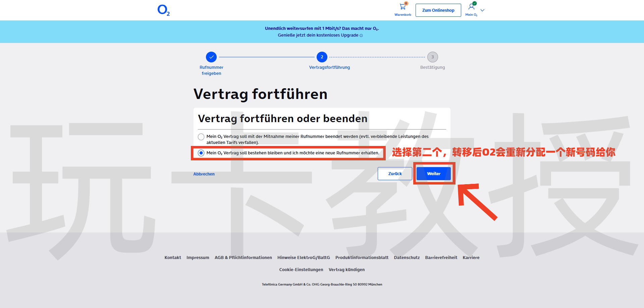Click the Vertrag fortführen oder beenden heading
This screenshot has height=308, width=644.
[x=282, y=118]
